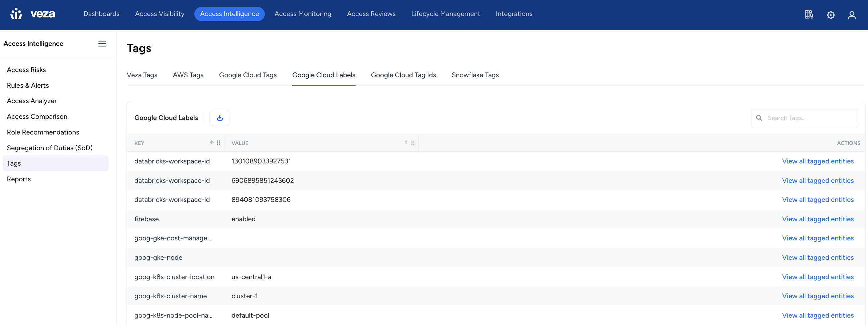The height and width of the screenshot is (325, 868).
Task: Open the user profile icon
Action: (851, 15)
